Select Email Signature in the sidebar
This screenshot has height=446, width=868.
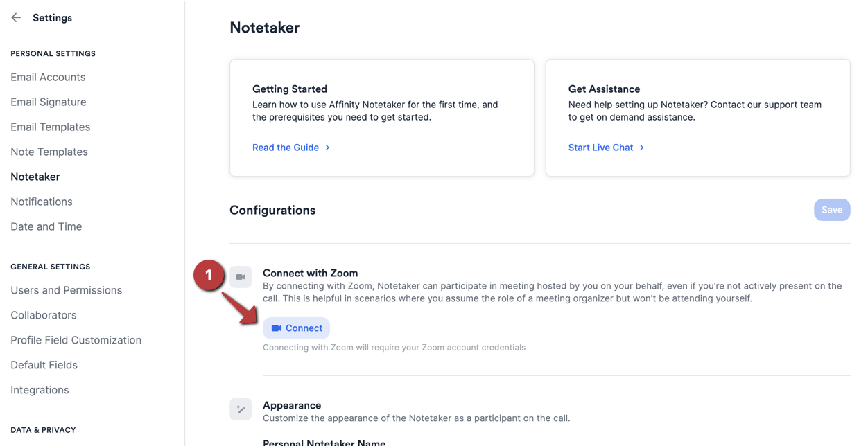[x=48, y=102]
